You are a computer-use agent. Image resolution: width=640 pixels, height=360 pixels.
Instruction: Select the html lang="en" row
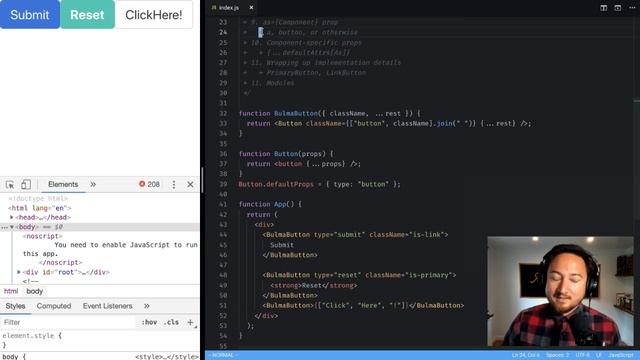(x=40, y=208)
